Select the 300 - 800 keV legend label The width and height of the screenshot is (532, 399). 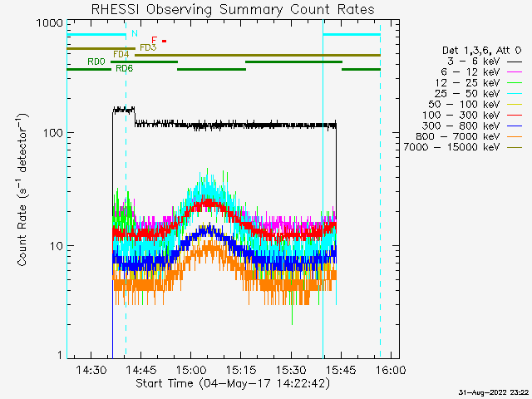[x=461, y=126]
